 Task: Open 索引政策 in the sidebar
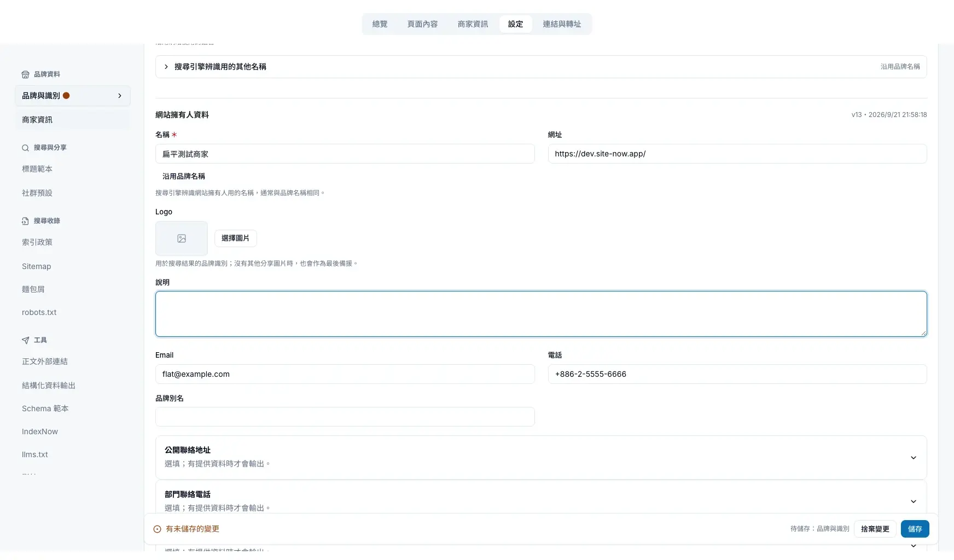pos(73,242)
